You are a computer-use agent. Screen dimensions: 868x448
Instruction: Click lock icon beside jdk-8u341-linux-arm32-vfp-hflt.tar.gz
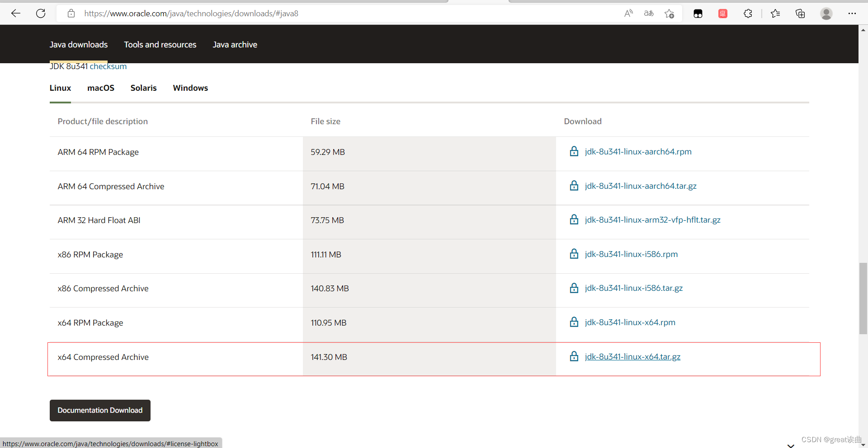click(574, 219)
